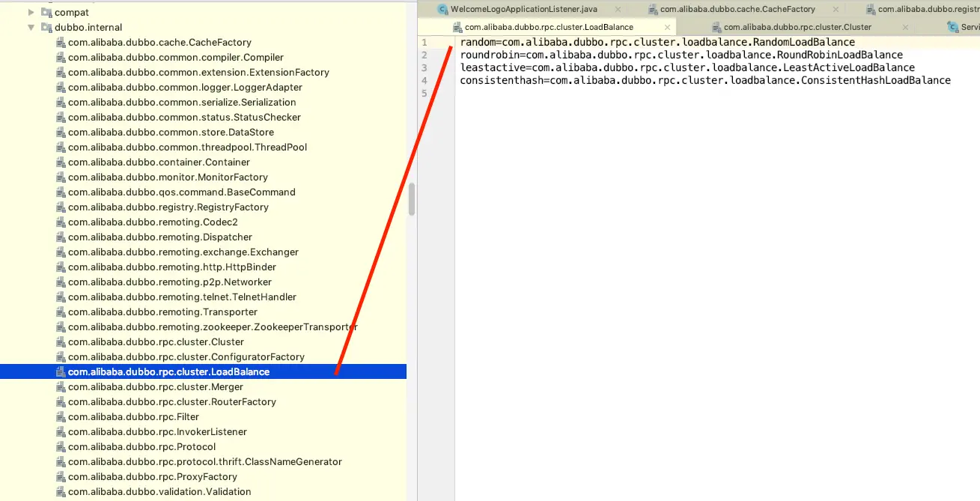Click file icon beside rpc.Protocol
Viewport: 980px width, 501px height.
point(61,447)
